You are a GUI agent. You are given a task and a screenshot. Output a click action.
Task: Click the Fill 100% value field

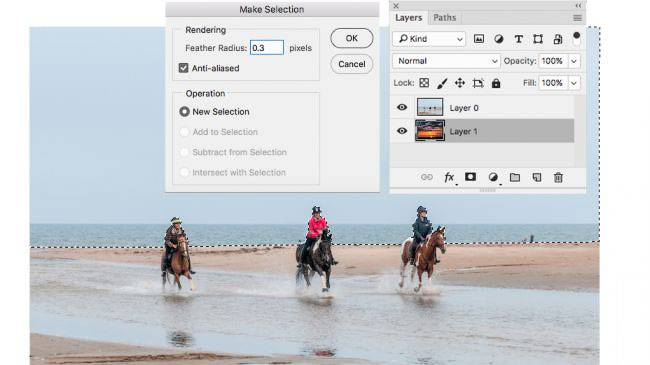(553, 83)
